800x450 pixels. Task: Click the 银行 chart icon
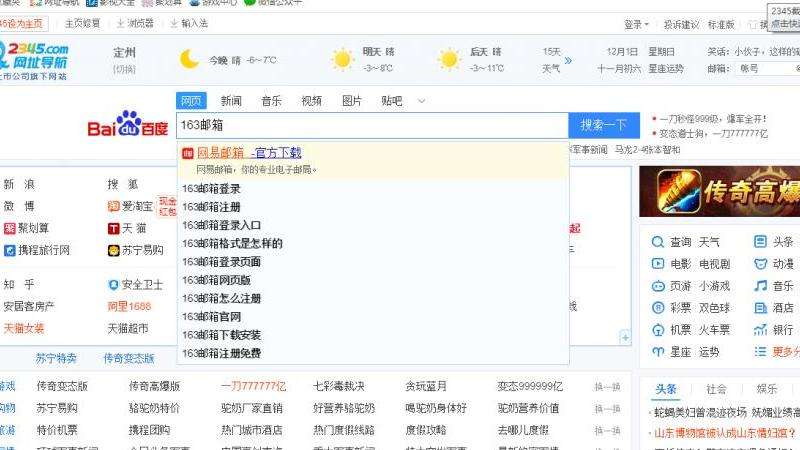point(760,330)
